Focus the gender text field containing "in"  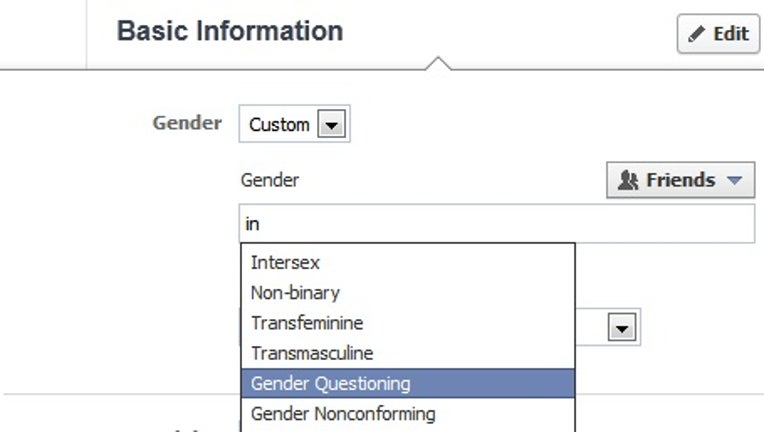[497, 224]
